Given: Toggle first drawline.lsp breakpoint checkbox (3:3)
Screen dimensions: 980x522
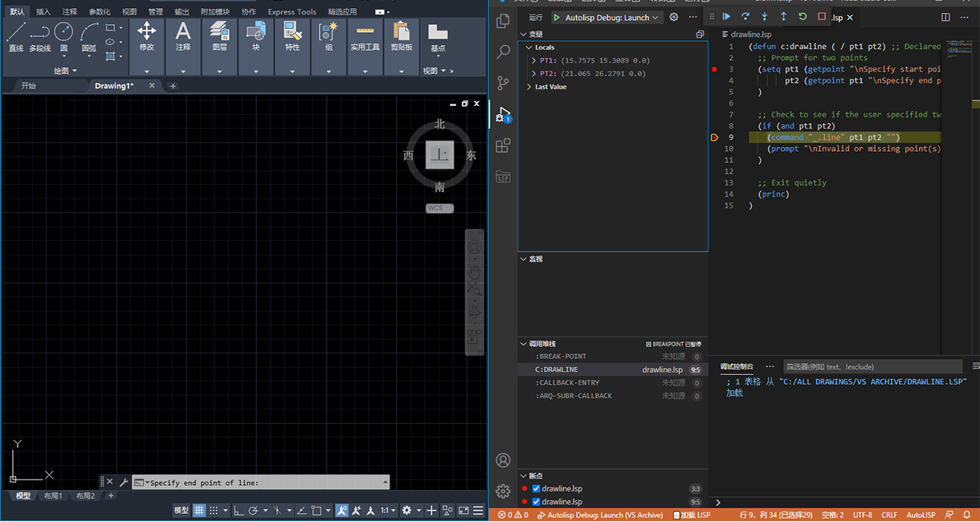Looking at the screenshot, I should click(x=537, y=488).
